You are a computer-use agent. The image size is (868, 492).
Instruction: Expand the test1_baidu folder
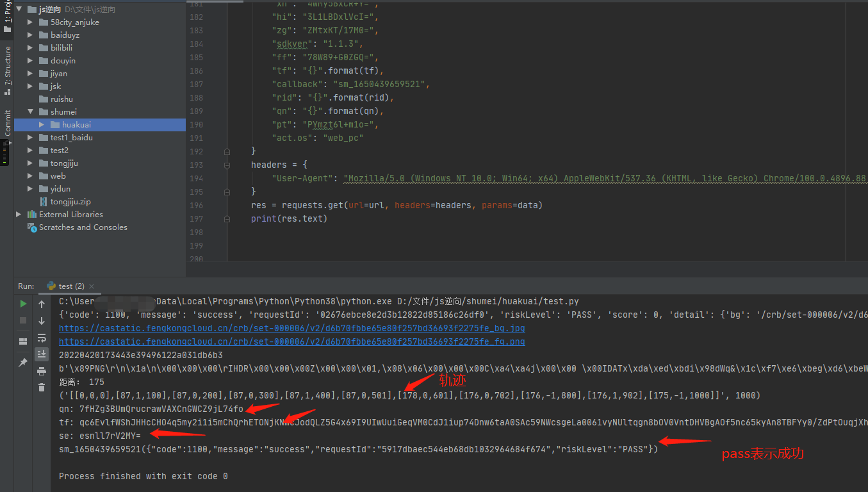[30, 138]
